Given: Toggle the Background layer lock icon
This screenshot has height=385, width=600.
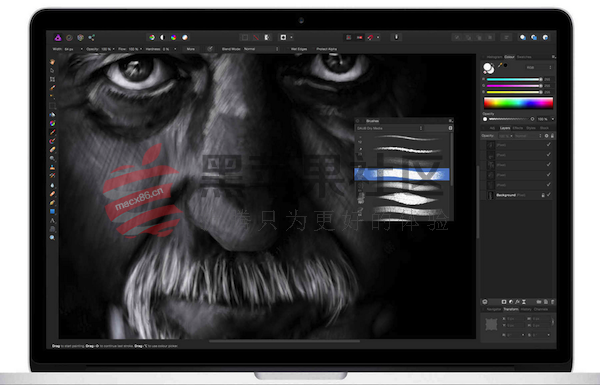Looking at the screenshot, I should pyautogui.click(x=543, y=195).
